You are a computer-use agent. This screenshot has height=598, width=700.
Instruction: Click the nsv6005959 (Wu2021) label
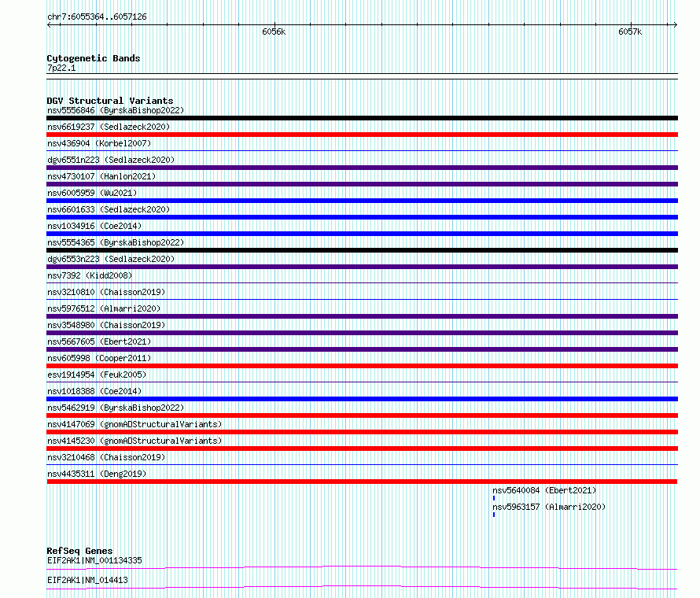(92, 193)
